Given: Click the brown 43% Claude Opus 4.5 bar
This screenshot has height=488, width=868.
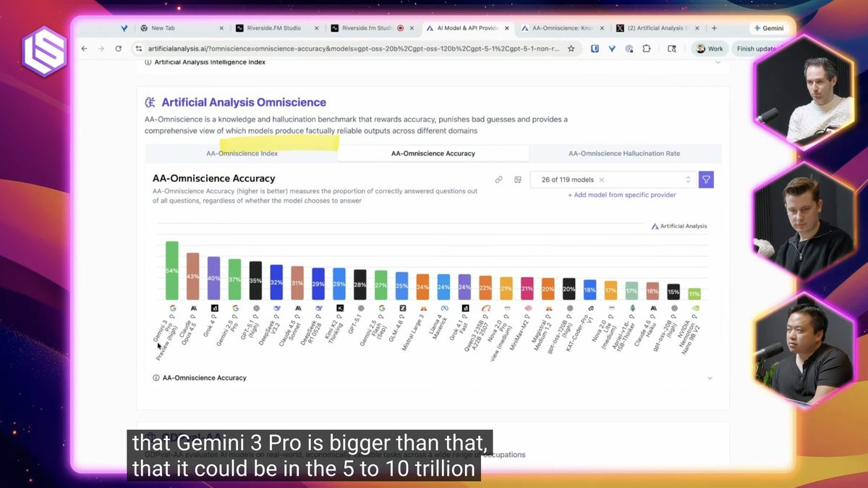Looking at the screenshot, I should pos(193,276).
